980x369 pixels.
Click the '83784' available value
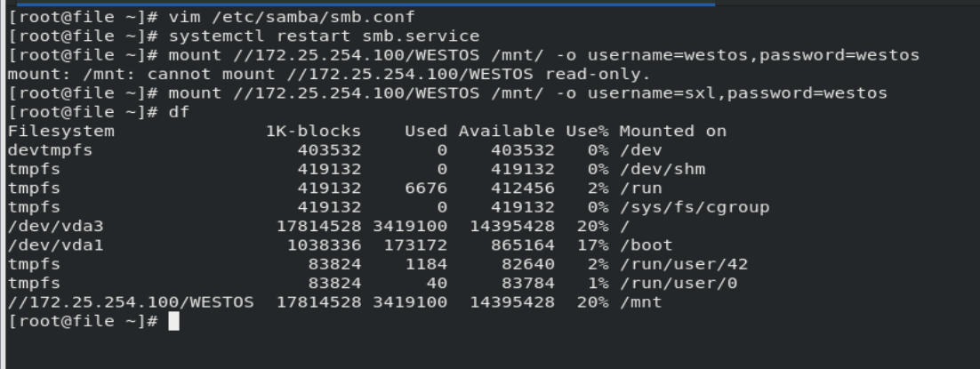527,284
